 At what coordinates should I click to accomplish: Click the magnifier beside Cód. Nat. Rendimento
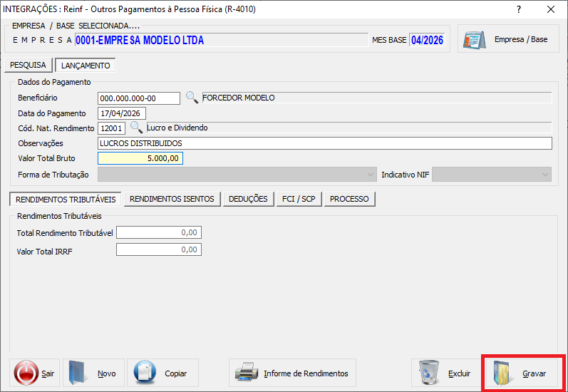136,128
